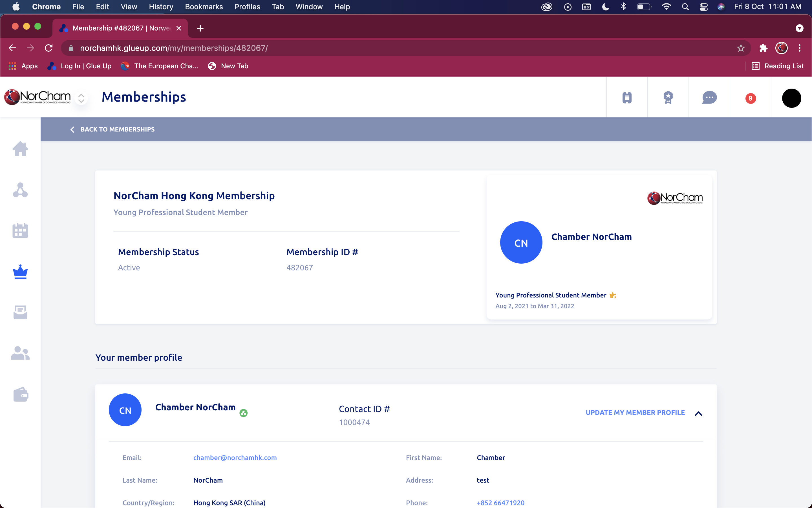Image resolution: width=812 pixels, height=508 pixels.
Task: Reload the page
Action: [49, 48]
